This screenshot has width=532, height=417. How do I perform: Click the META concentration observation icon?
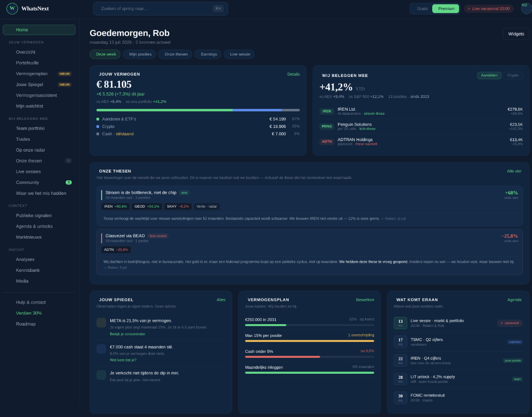point(101,322)
